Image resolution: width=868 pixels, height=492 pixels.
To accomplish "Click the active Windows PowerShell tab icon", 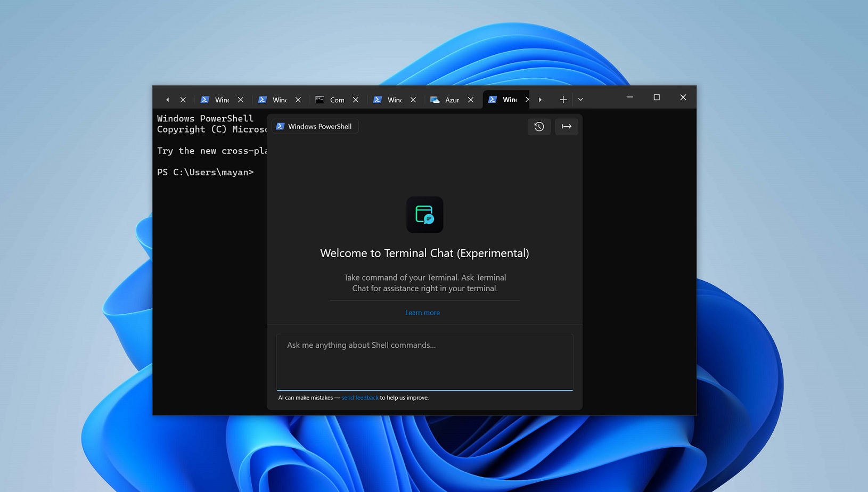I will pyautogui.click(x=493, y=100).
